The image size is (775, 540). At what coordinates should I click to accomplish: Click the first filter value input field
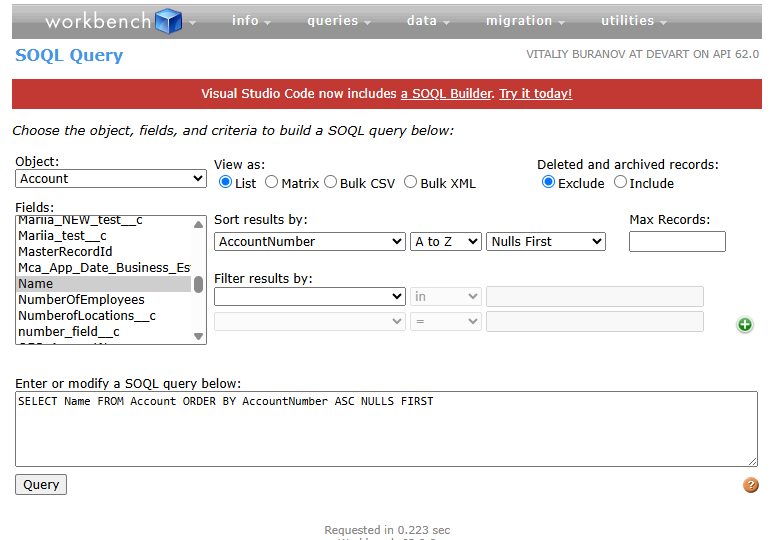595,296
